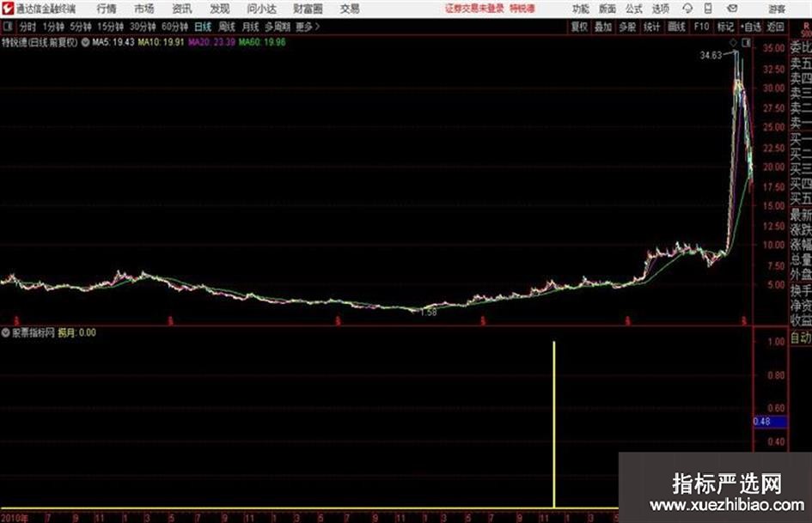The height and width of the screenshot is (523, 812).
Task: Open the 版面 menu
Action: [x=607, y=9]
